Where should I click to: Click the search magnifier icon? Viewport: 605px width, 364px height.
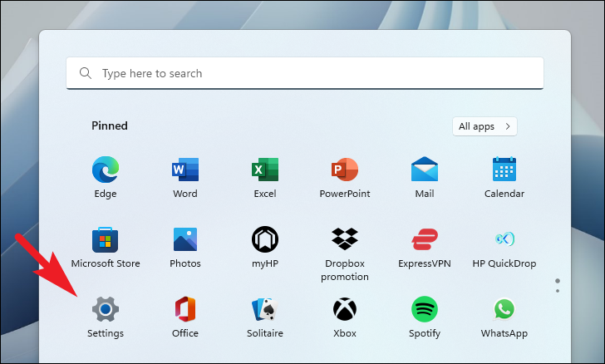pyautogui.click(x=86, y=73)
